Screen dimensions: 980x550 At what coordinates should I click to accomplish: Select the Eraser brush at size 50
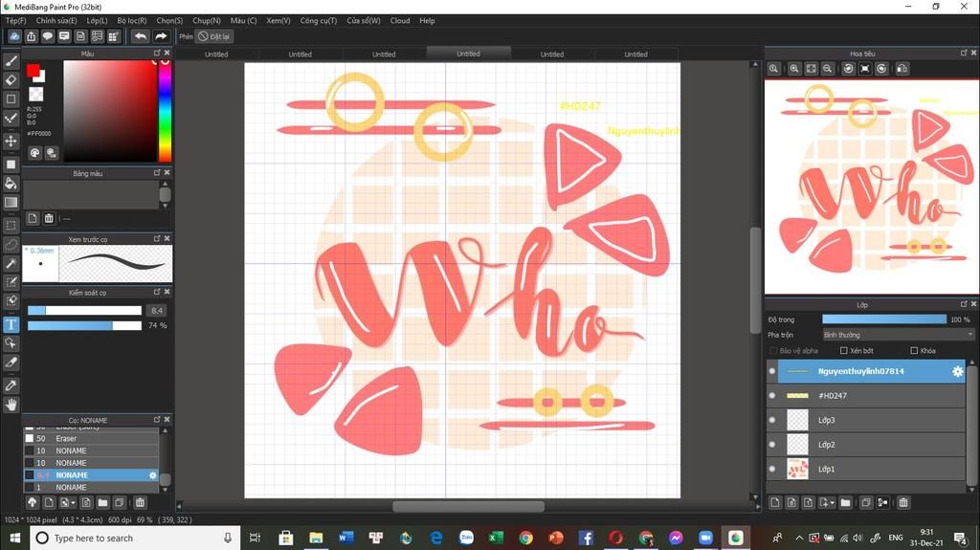point(91,438)
